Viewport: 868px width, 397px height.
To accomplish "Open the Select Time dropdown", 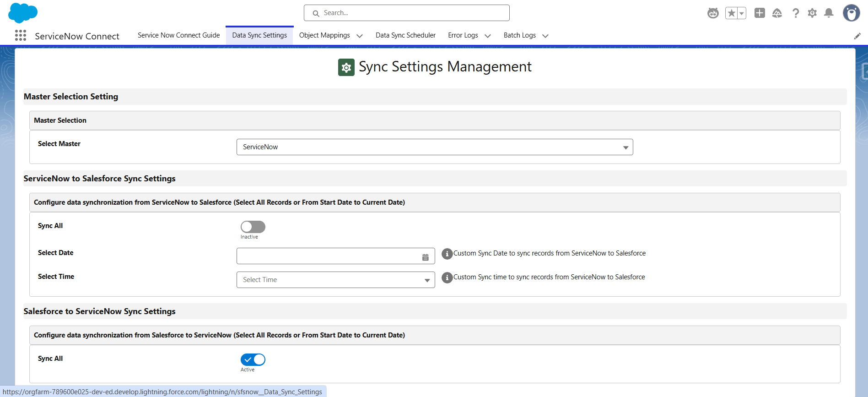I will coord(336,280).
